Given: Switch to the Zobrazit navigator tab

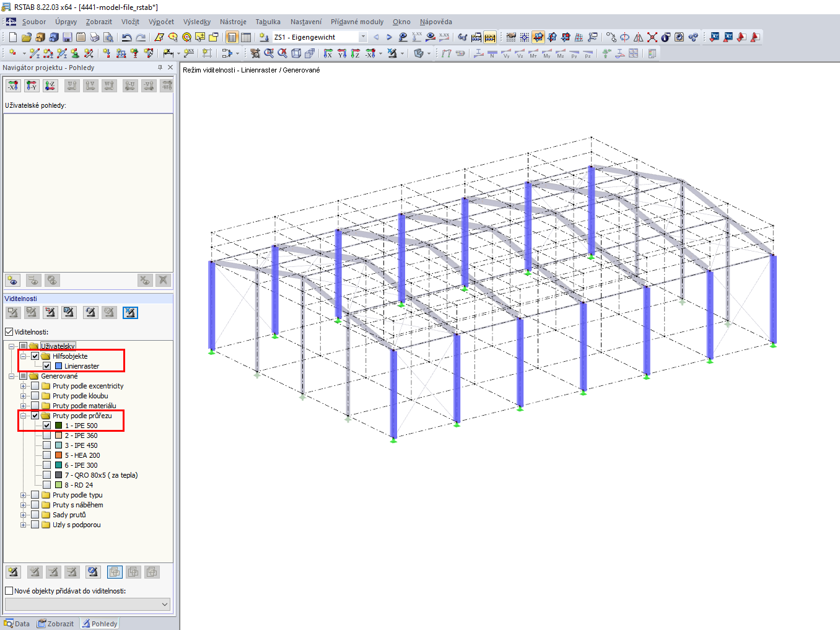Looking at the screenshot, I should point(55,624).
